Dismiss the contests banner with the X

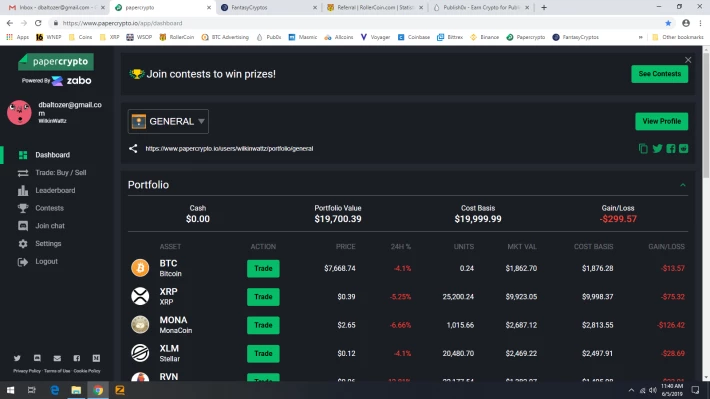[x=688, y=60]
